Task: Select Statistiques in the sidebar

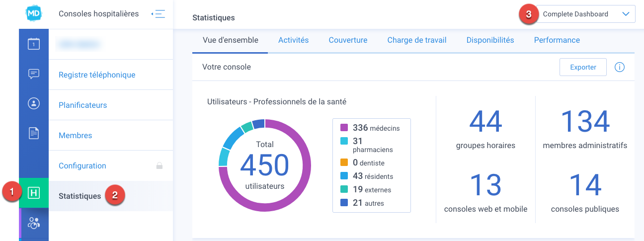Action: 111,196
